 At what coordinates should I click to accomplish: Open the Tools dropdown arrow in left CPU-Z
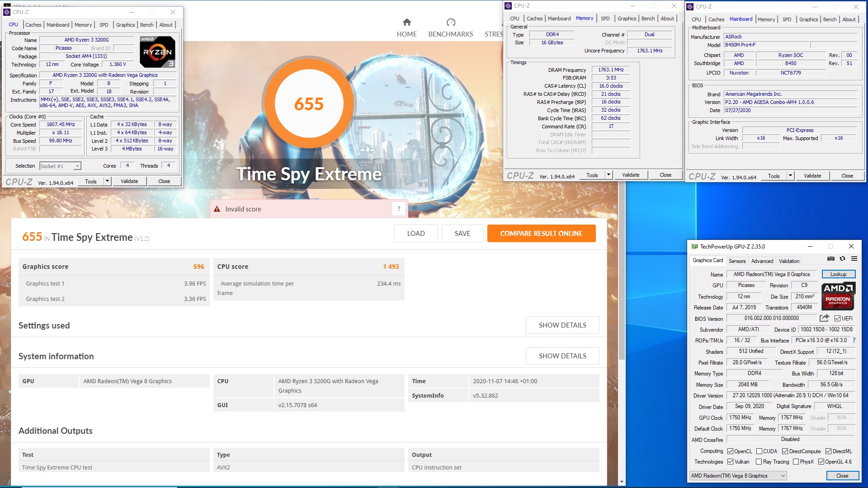point(107,181)
